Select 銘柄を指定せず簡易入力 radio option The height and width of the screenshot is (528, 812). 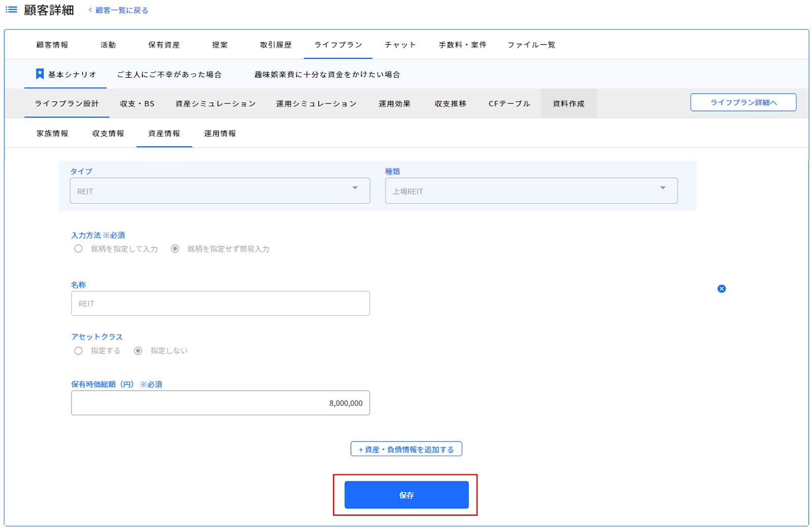tap(175, 249)
